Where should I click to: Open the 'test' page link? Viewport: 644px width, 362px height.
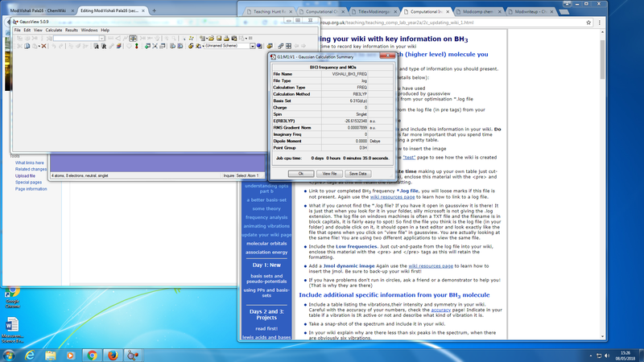pos(409,158)
